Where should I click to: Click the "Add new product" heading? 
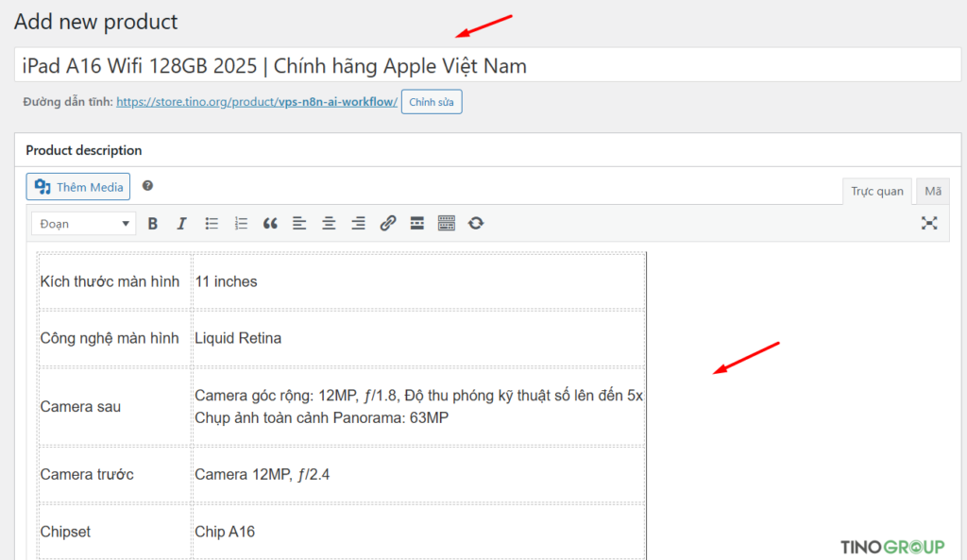(95, 22)
